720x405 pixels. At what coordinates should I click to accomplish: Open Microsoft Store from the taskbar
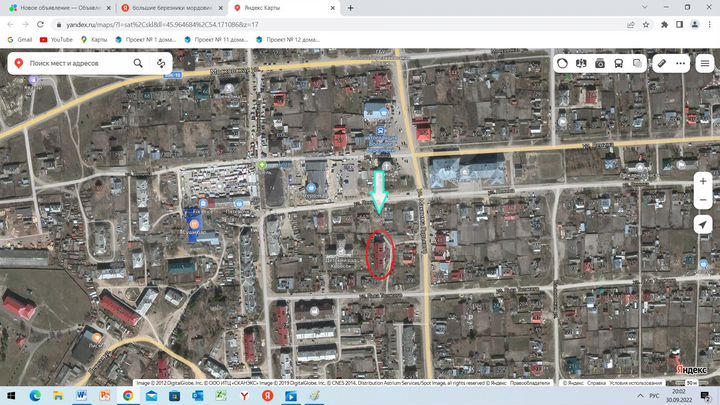click(174, 396)
